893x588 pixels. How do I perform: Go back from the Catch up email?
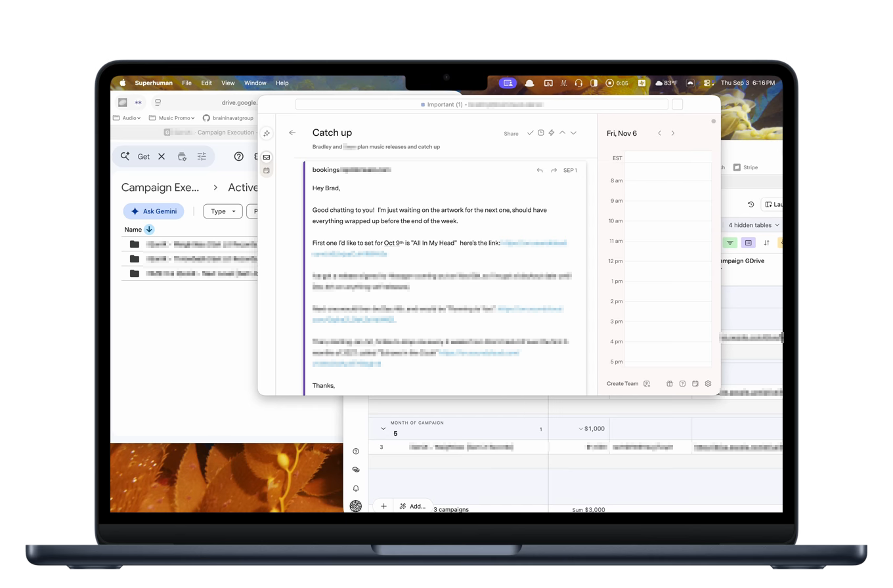click(292, 133)
